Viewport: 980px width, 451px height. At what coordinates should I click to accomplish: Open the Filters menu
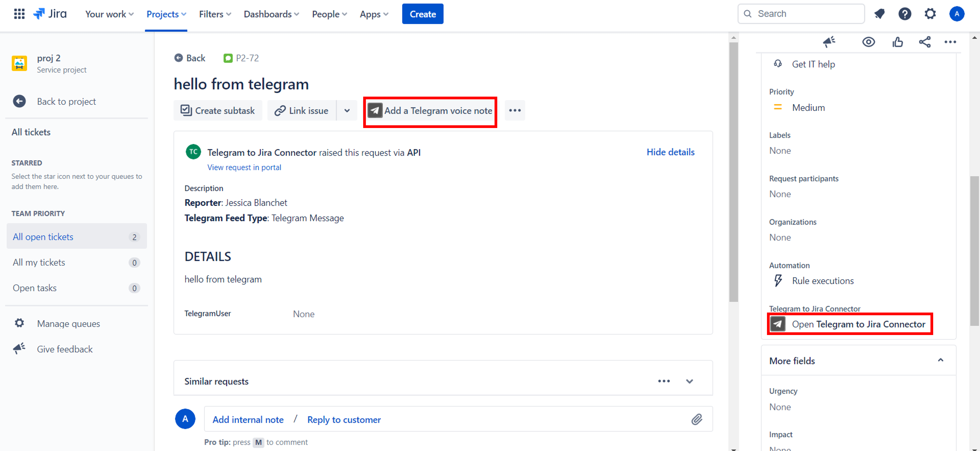pos(215,14)
